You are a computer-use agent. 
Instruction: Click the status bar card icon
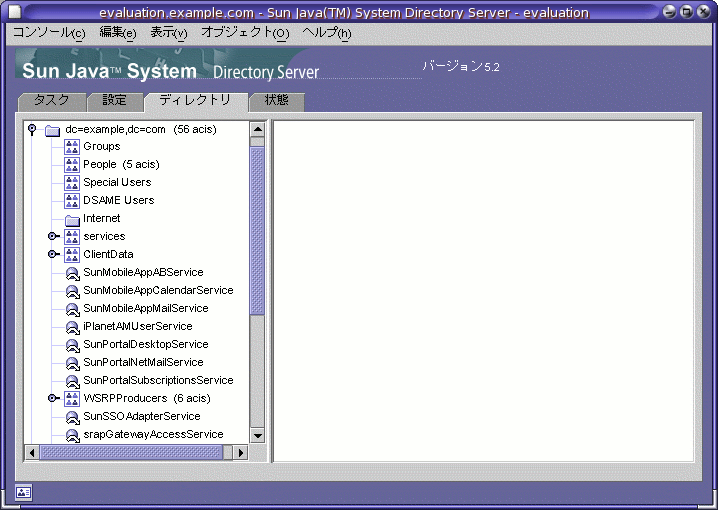(x=23, y=492)
